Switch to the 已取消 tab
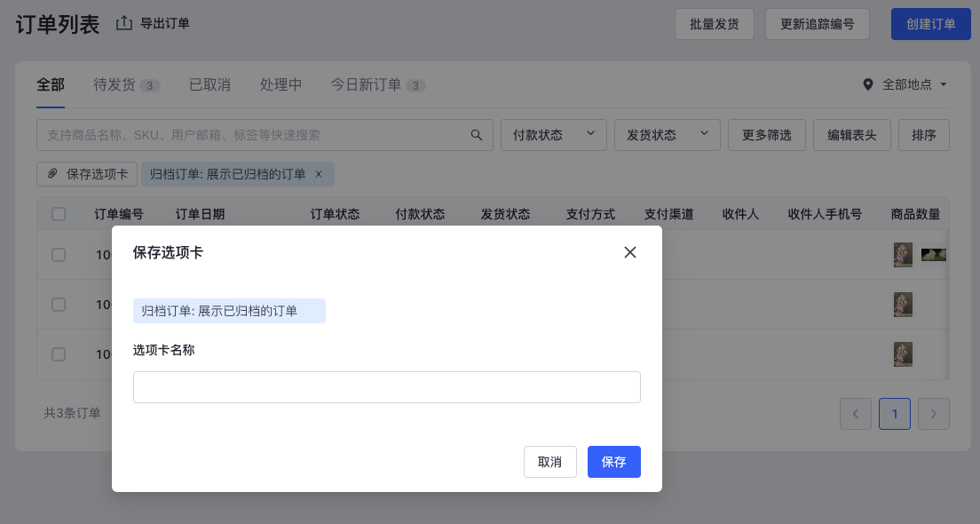The height and width of the screenshot is (524, 980). pos(209,84)
